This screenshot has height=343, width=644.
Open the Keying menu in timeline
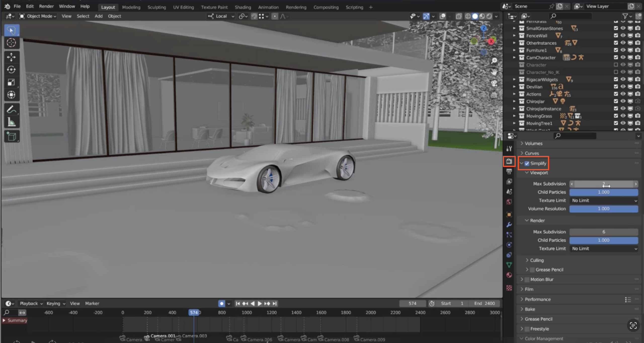pyautogui.click(x=55, y=303)
